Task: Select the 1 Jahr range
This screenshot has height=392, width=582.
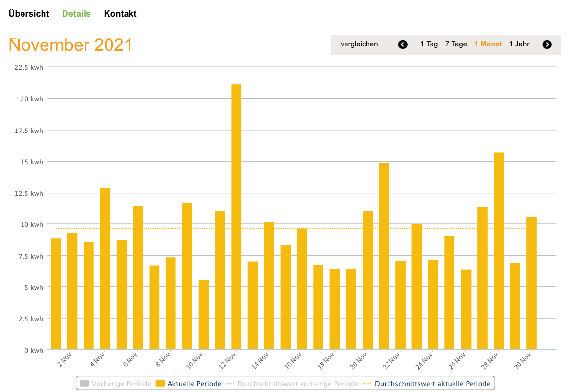Action: 519,44
